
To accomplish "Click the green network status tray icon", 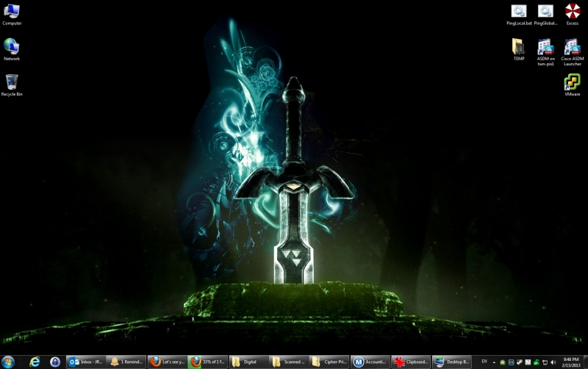I will (537, 362).
